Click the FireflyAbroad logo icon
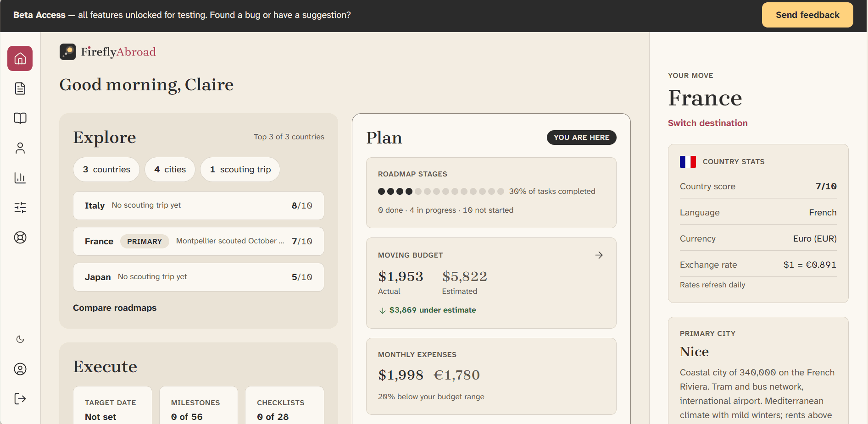 (68, 52)
